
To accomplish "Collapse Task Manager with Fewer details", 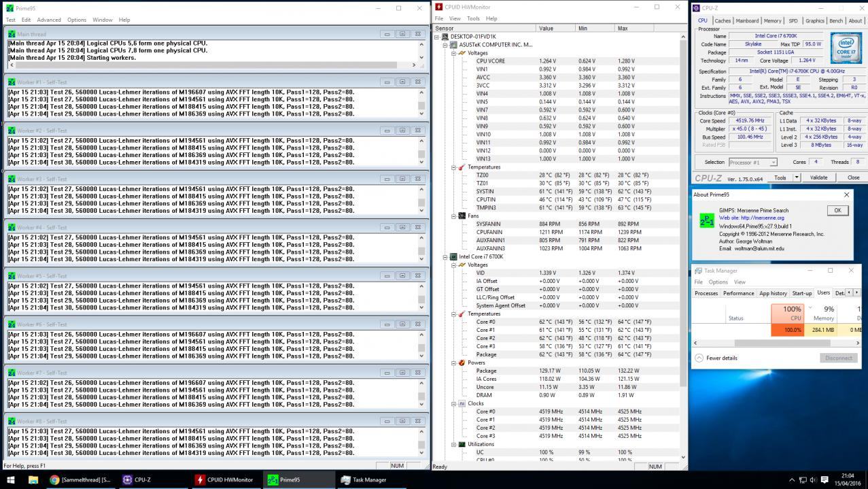I will click(x=716, y=358).
